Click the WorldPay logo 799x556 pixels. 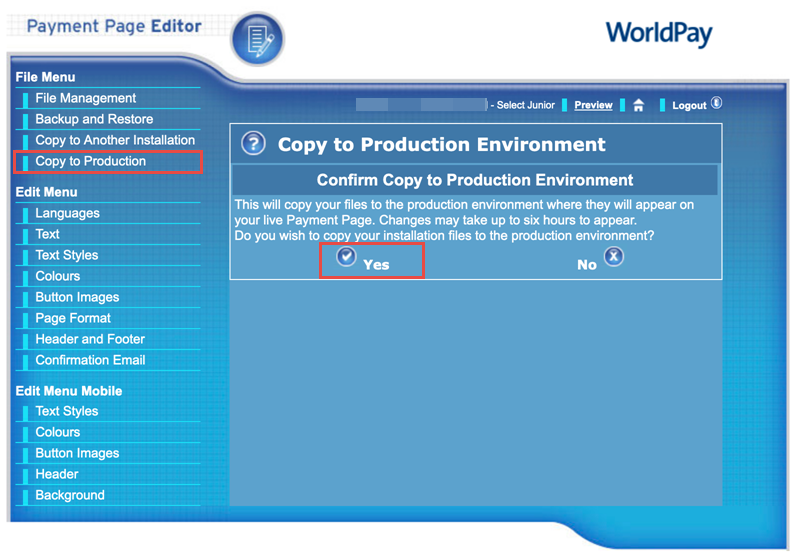[658, 33]
